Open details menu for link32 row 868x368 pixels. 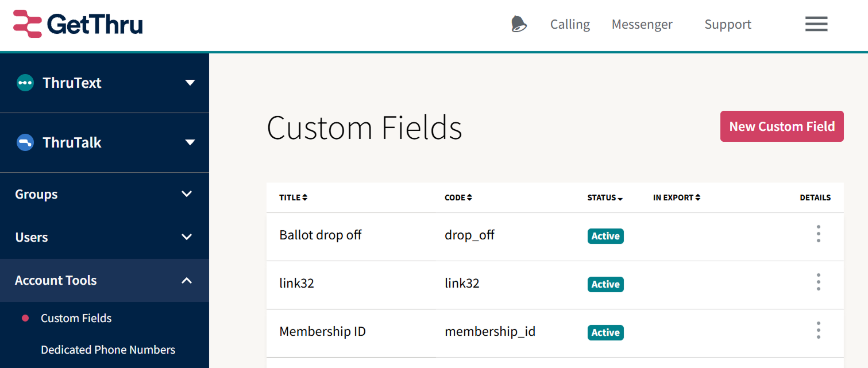[819, 282]
